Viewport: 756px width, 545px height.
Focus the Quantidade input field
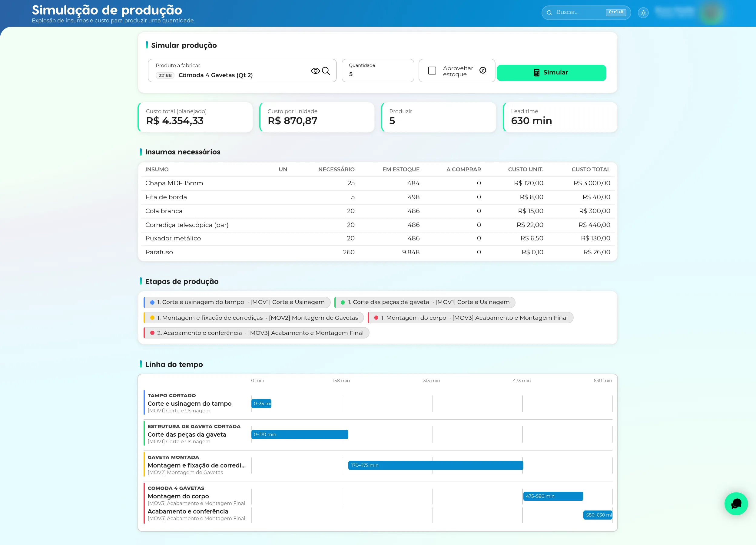point(378,71)
